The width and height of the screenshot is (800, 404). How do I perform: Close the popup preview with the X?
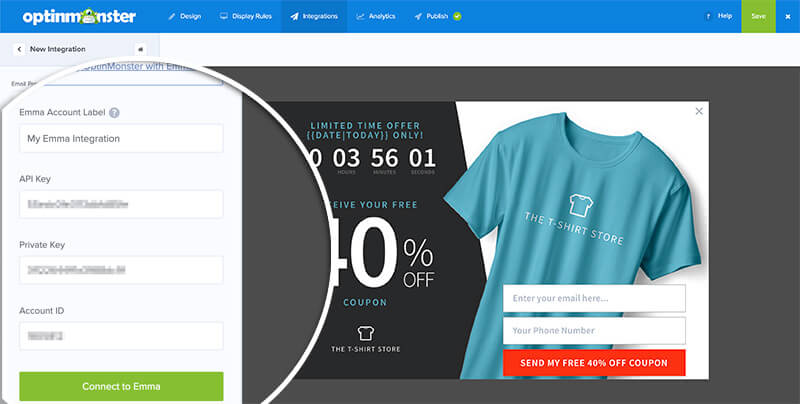click(x=699, y=111)
